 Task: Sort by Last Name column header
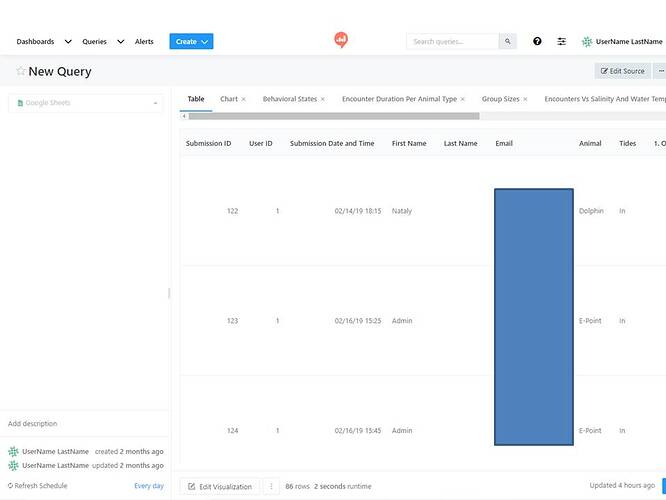pos(460,144)
